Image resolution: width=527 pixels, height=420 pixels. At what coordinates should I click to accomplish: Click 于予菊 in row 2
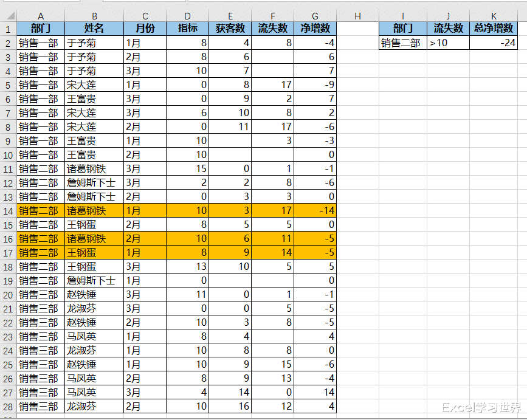click(94, 43)
